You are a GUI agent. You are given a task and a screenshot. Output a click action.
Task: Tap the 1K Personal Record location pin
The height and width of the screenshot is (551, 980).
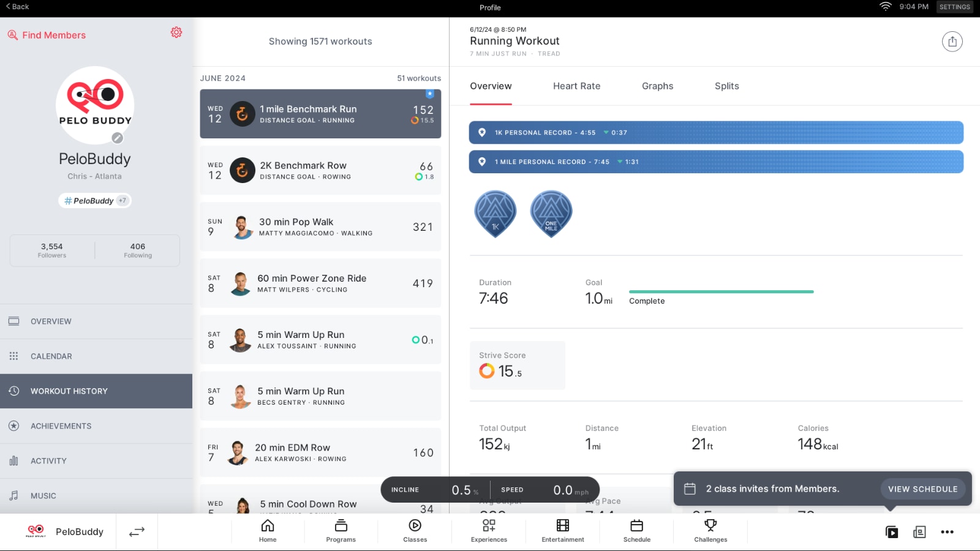tap(482, 132)
